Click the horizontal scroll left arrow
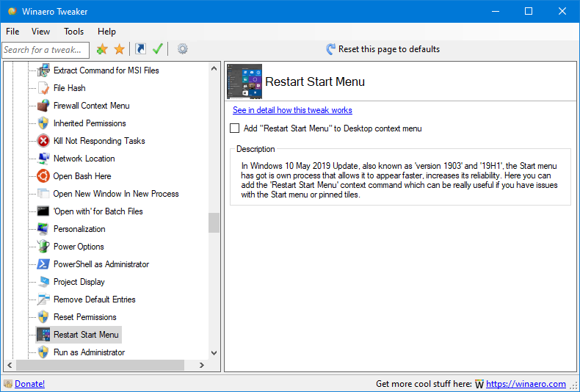 pyautogui.click(x=10, y=365)
